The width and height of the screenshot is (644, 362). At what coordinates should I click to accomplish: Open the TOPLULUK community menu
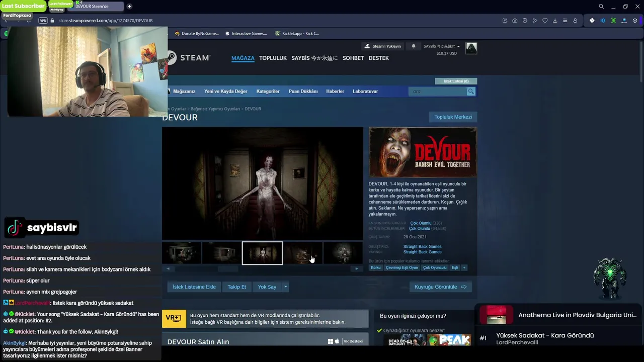(x=273, y=58)
